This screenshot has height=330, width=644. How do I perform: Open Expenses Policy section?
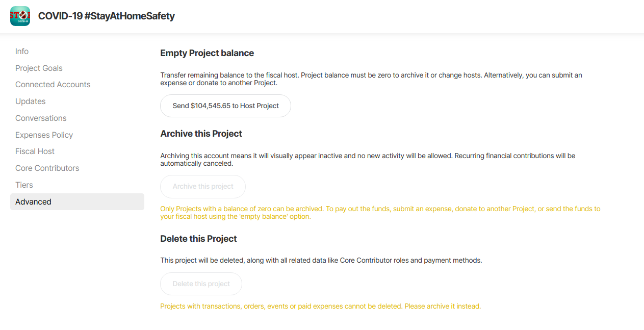click(44, 135)
